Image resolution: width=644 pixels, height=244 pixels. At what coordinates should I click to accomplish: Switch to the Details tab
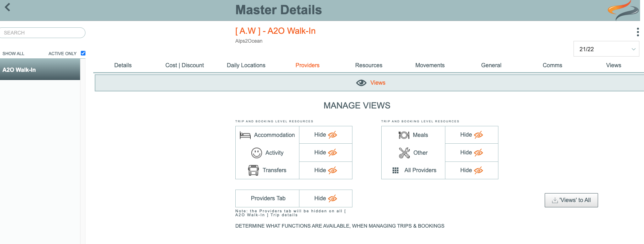[123, 65]
